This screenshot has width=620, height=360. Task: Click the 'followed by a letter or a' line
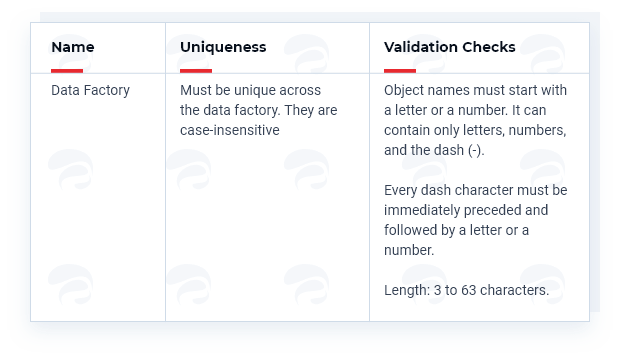[456, 230]
